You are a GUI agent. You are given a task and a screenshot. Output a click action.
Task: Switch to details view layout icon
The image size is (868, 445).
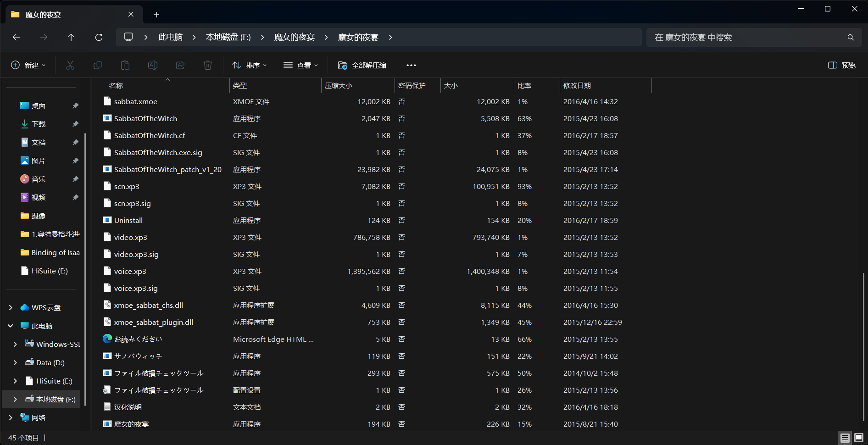point(845,438)
